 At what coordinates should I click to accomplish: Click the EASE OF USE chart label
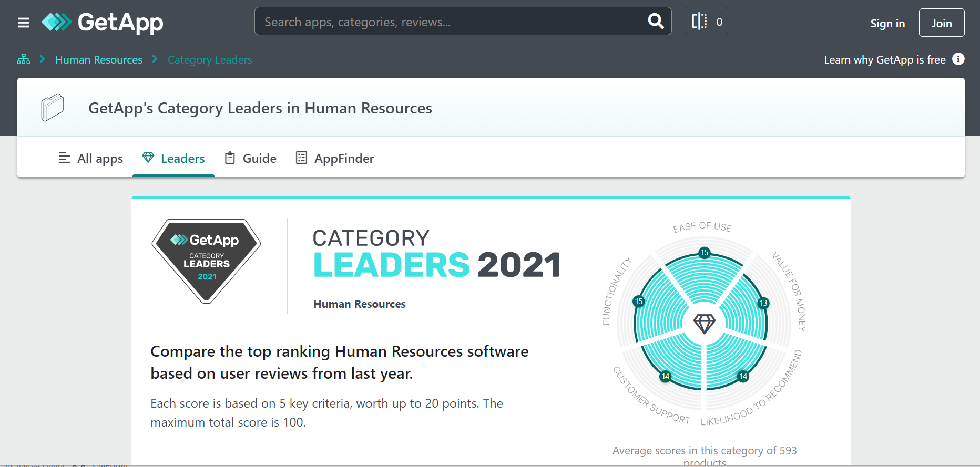(702, 226)
